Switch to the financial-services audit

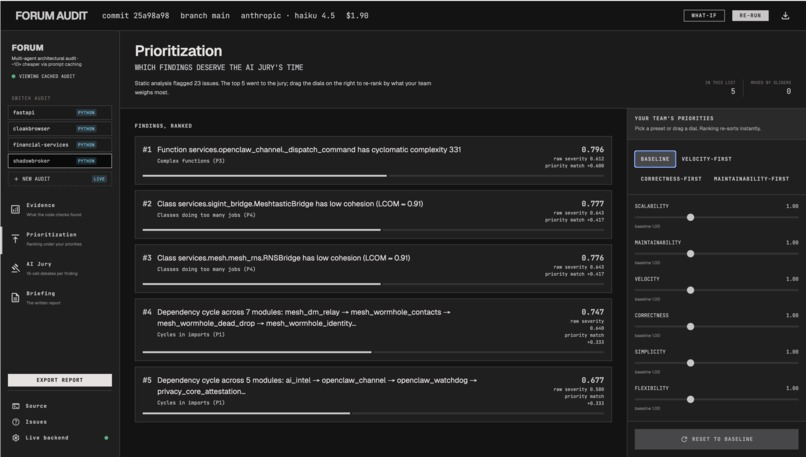point(60,145)
